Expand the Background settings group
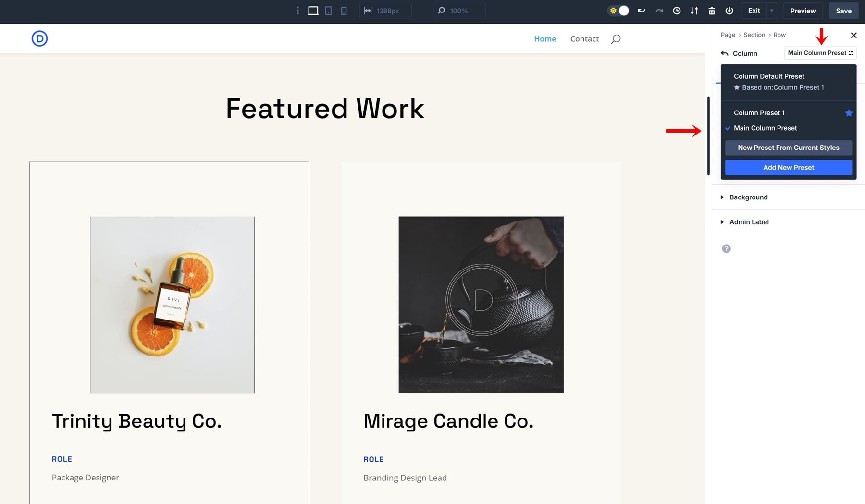The image size is (865, 504). coord(789,197)
